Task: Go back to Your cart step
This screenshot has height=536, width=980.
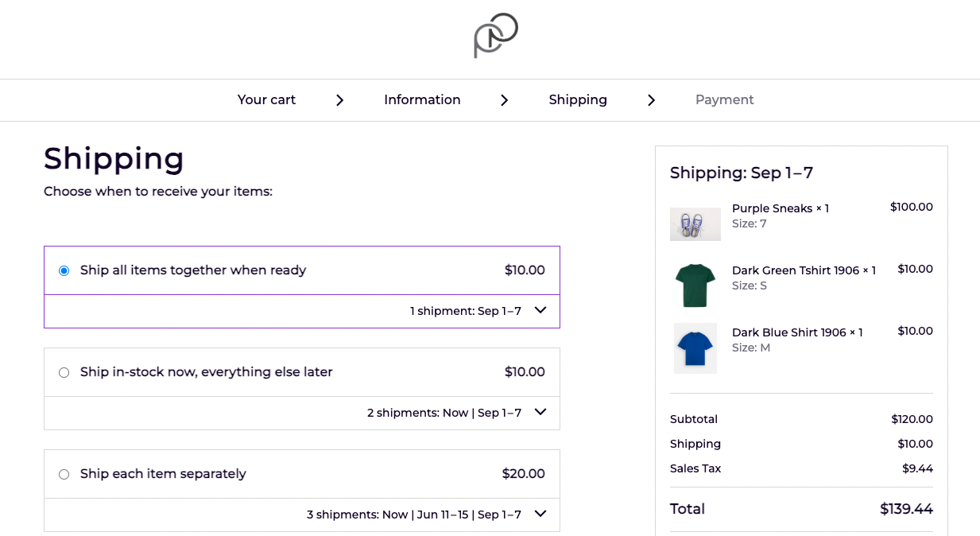Action: click(266, 100)
